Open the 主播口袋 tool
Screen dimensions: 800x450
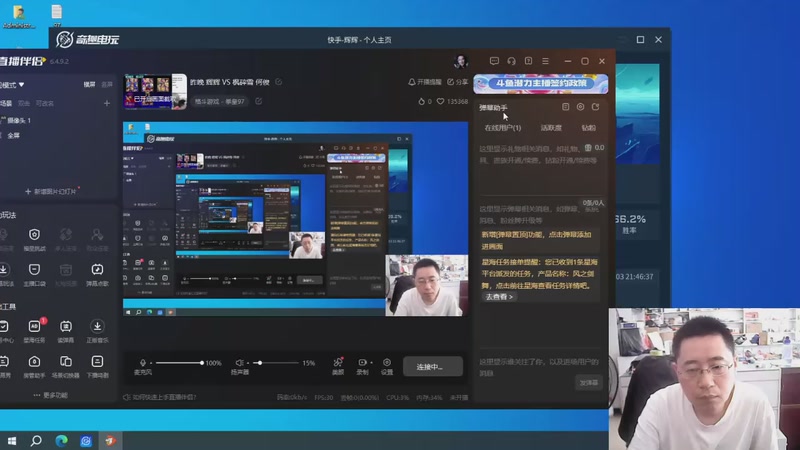pyautogui.click(x=35, y=274)
